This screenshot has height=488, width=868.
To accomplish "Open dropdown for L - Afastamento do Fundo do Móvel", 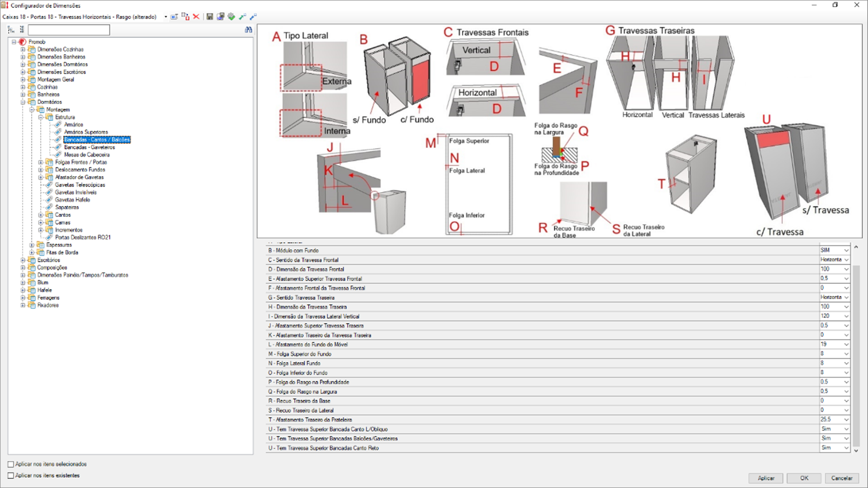I will pos(846,344).
